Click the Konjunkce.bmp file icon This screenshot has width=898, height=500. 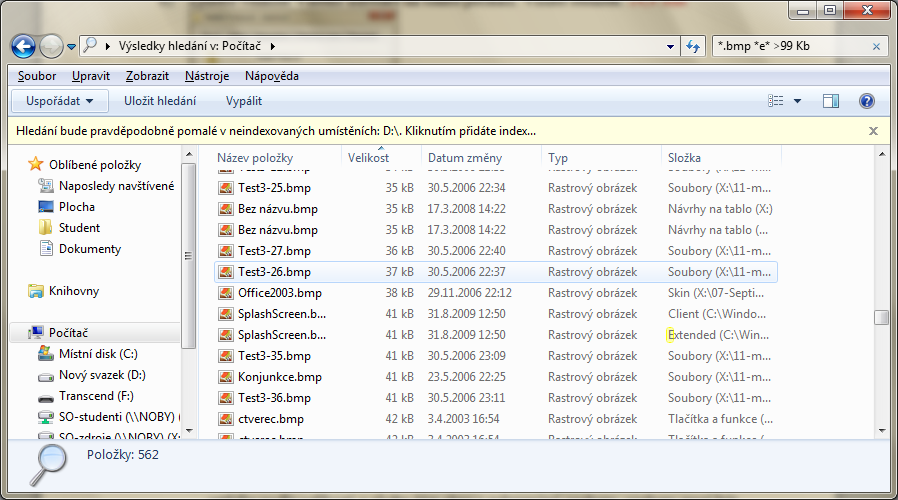click(226, 377)
